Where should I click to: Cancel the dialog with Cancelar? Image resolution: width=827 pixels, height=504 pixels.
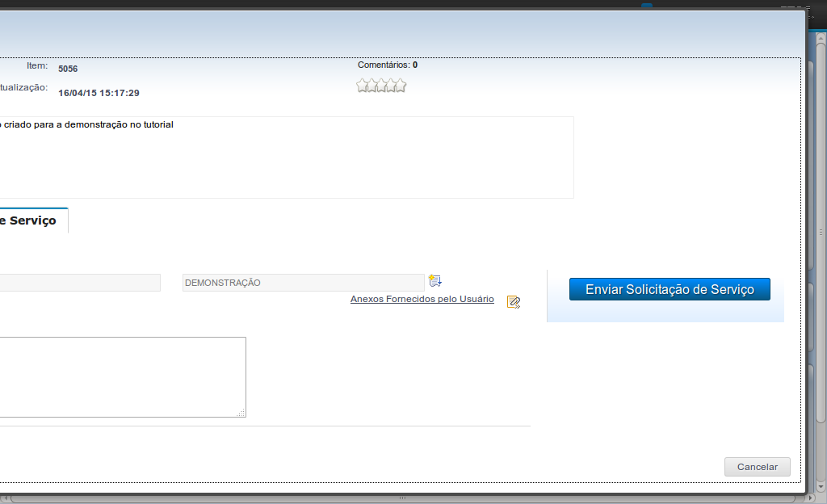click(757, 467)
